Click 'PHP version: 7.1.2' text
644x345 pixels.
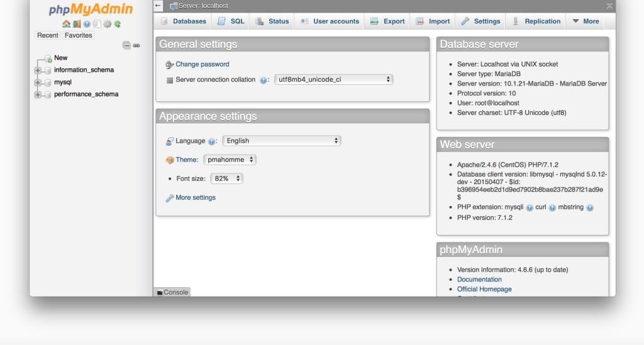(485, 218)
